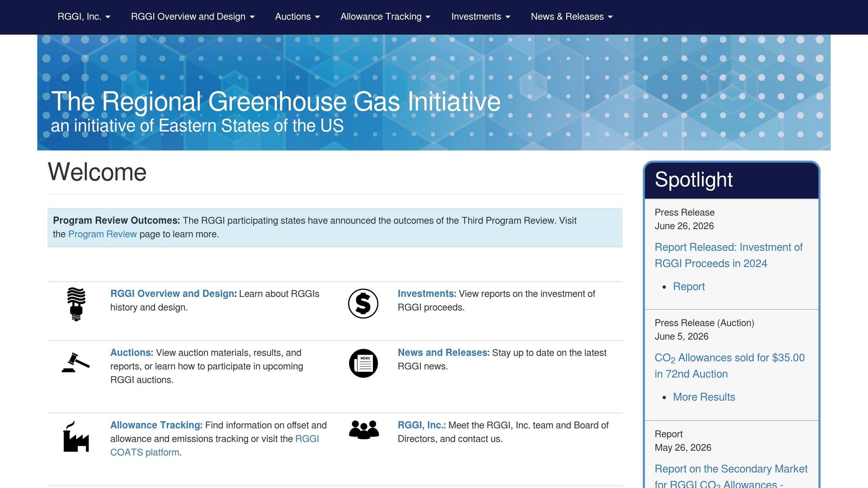Click the May 26, 2026 report date
868x488 pixels.
[683, 448]
